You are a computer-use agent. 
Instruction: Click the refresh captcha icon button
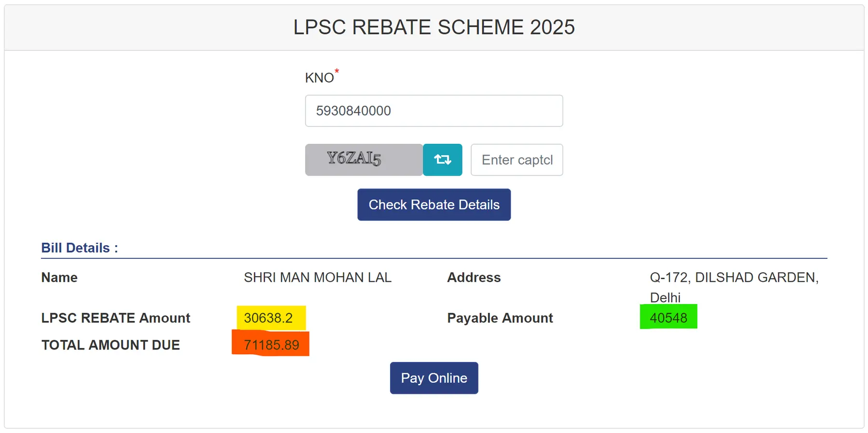tap(442, 160)
